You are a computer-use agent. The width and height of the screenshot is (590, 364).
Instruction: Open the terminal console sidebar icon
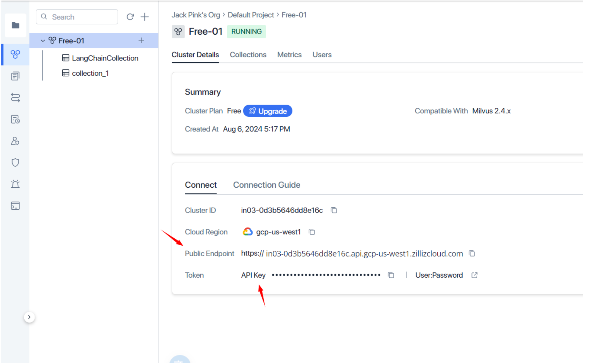click(x=15, y=206)
